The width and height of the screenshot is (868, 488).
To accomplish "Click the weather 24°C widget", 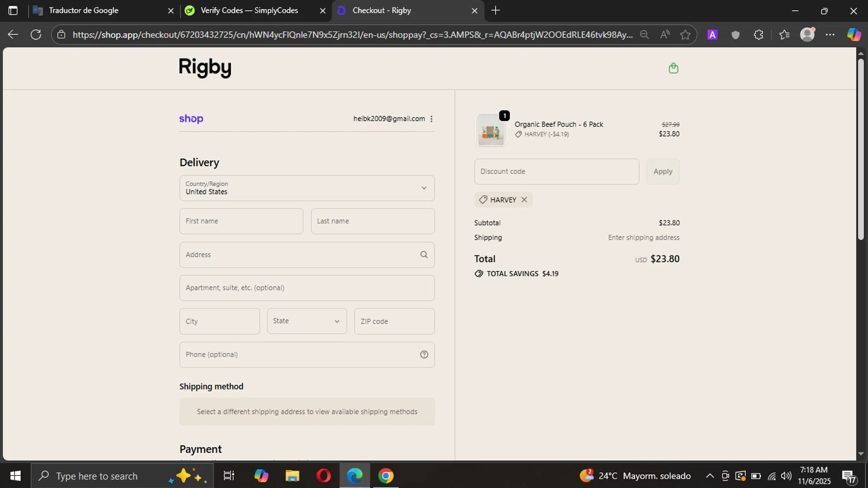I will click(635, 476).
